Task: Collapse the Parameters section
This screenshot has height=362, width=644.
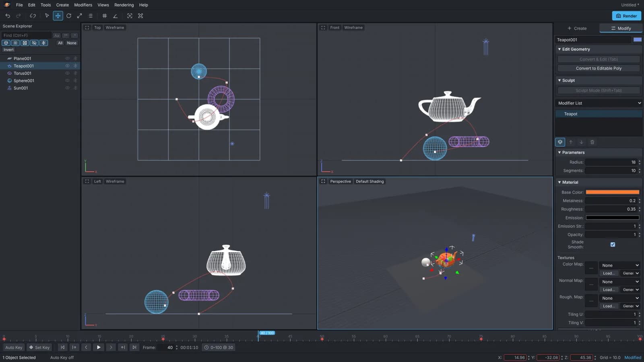Action: [x=599, y=152]
